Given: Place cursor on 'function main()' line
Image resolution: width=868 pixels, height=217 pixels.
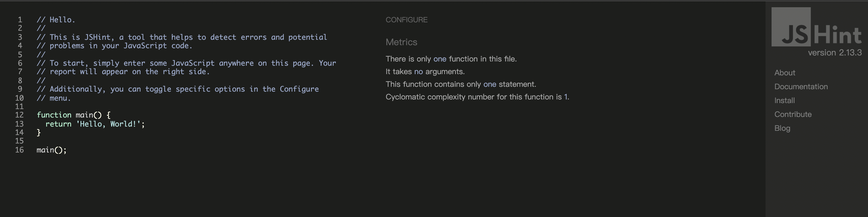Looking at the screenshot, I should [x=74, y=115].
